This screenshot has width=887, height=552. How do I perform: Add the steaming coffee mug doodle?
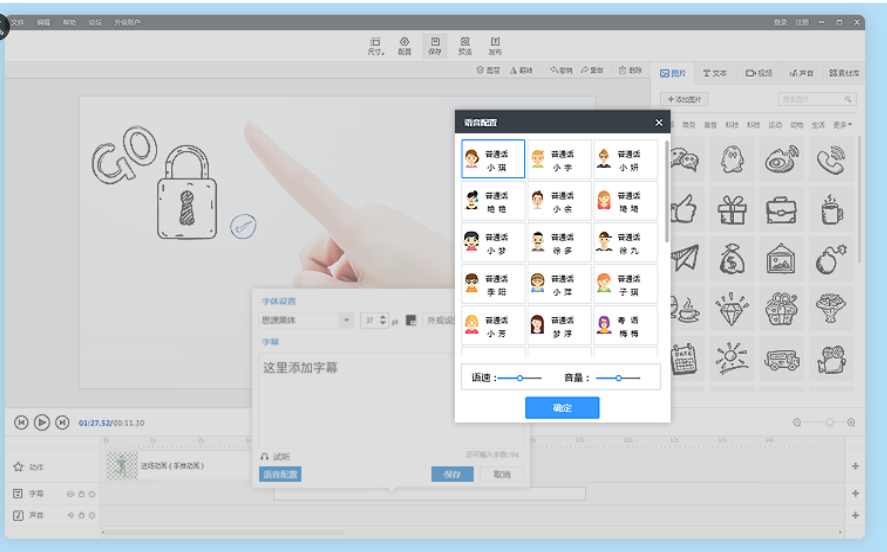830,209
